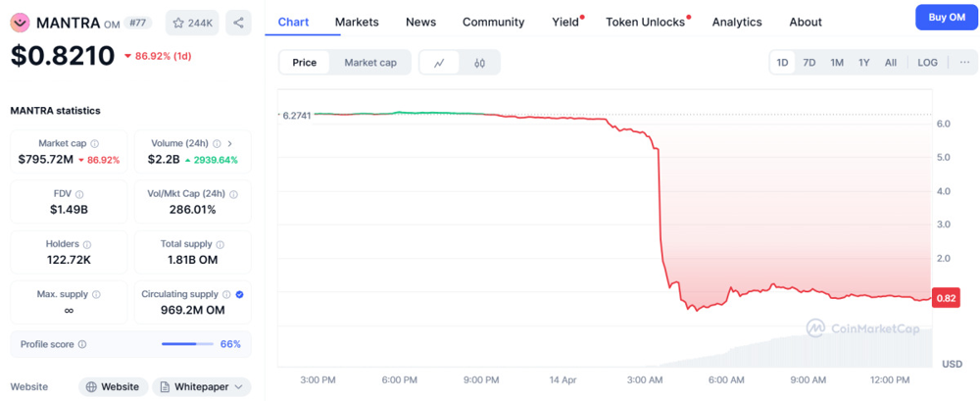
Task: Select the 1D time range
Action: pyautogui.click(x=782, y=63)
